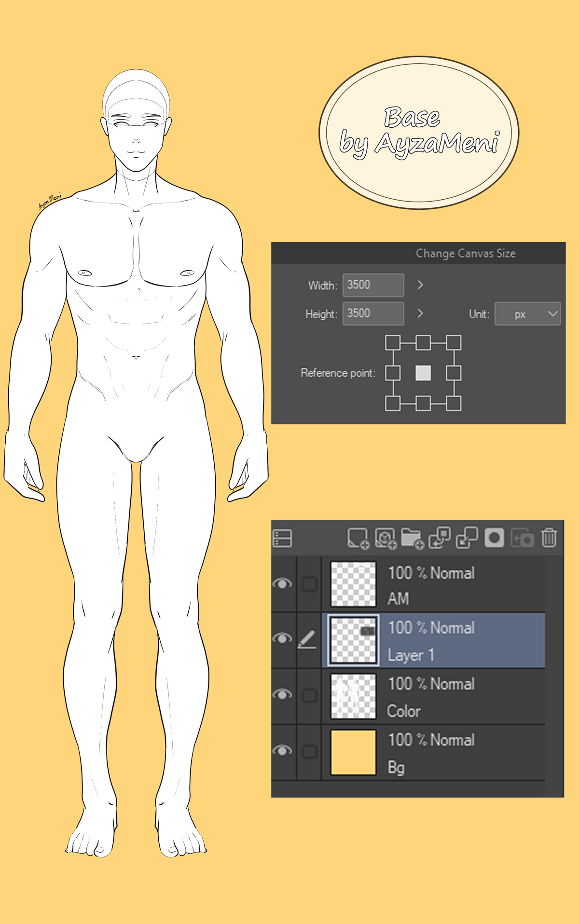Image resolution: width=579 pixels, height=924 pixels.
Task: Create a layer mask
Action: pyautogui.click(x=494, y=538)
